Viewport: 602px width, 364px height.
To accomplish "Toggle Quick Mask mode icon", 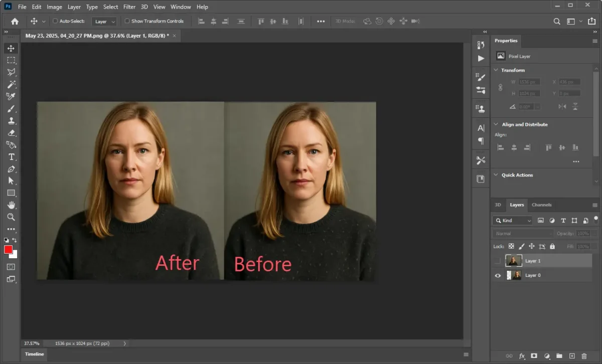I will click(11, 267).
